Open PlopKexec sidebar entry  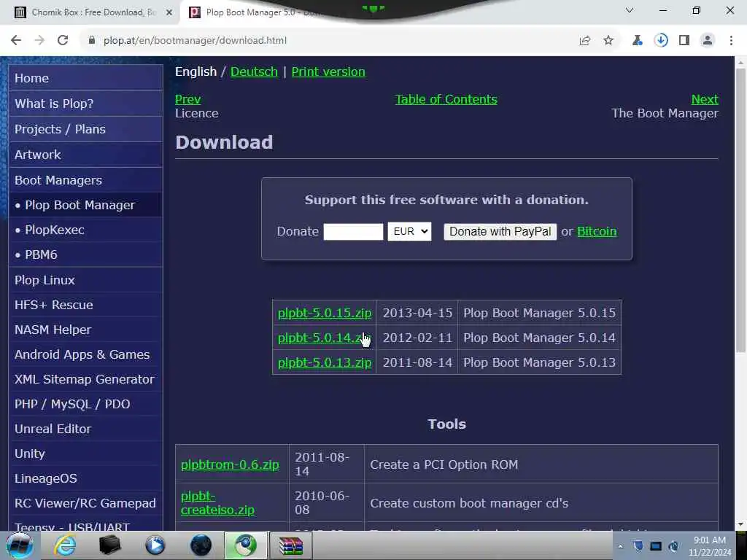86,230
